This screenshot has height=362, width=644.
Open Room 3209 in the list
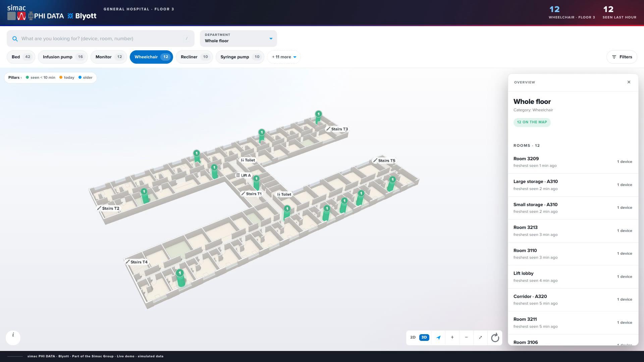pyautogui.click(x=573, y=162)
